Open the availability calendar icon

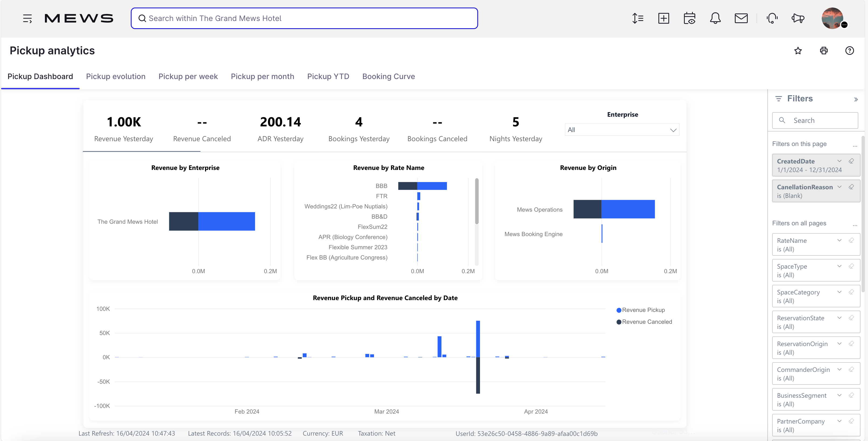(x=689, y=18)
